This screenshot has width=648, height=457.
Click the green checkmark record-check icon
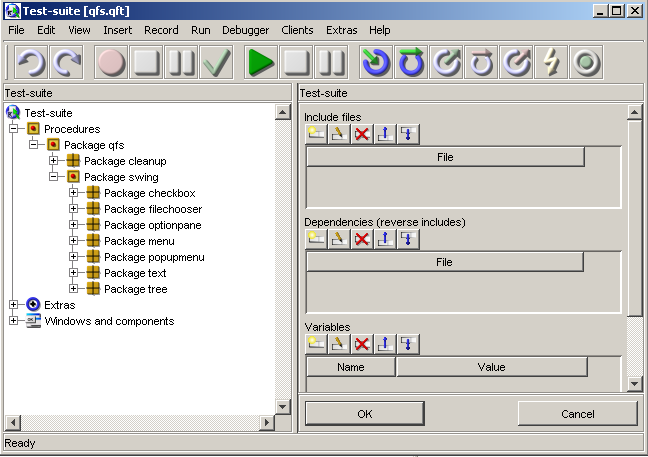point(216,63)
